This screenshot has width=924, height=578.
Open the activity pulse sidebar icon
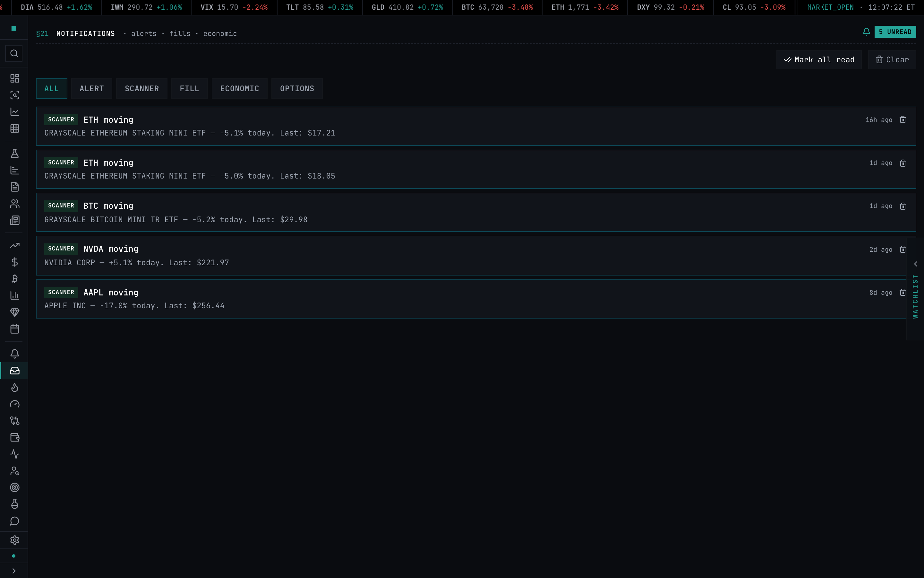pyautogui.click(x=14, y=454)
